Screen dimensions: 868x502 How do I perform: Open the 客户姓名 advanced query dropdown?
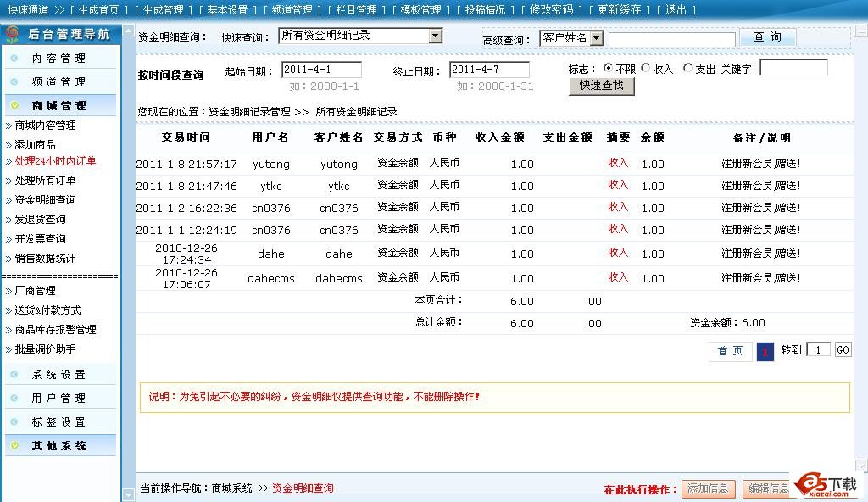coord(596,38)
